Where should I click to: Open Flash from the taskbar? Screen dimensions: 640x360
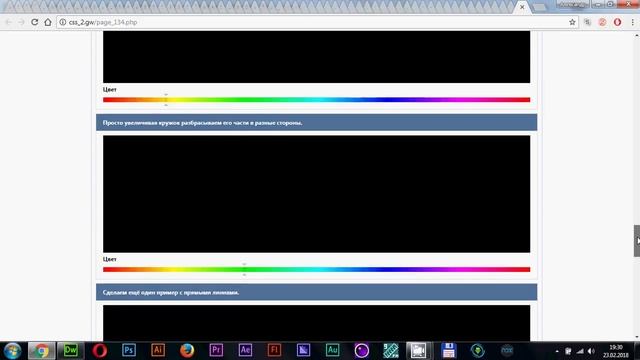274,350
